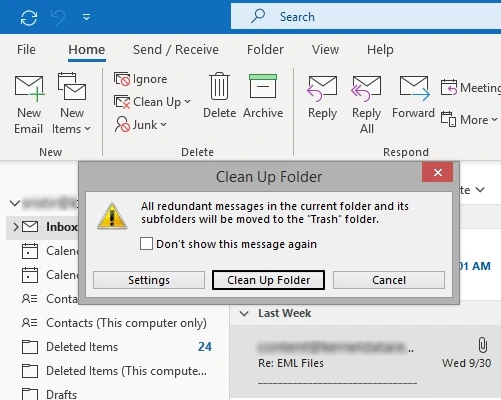Click the Reply All icon

tap(366, 88)
